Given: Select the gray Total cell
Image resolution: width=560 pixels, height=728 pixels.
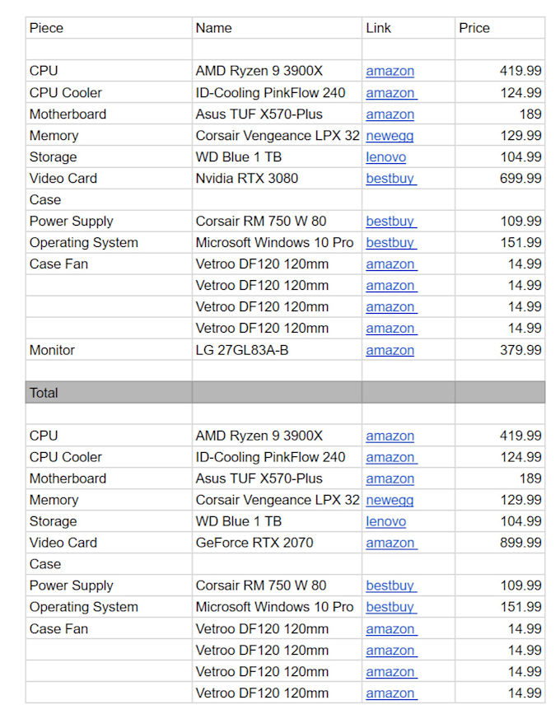Looking at the screenshot, I should pyautogui.click(x=109, y=393).
